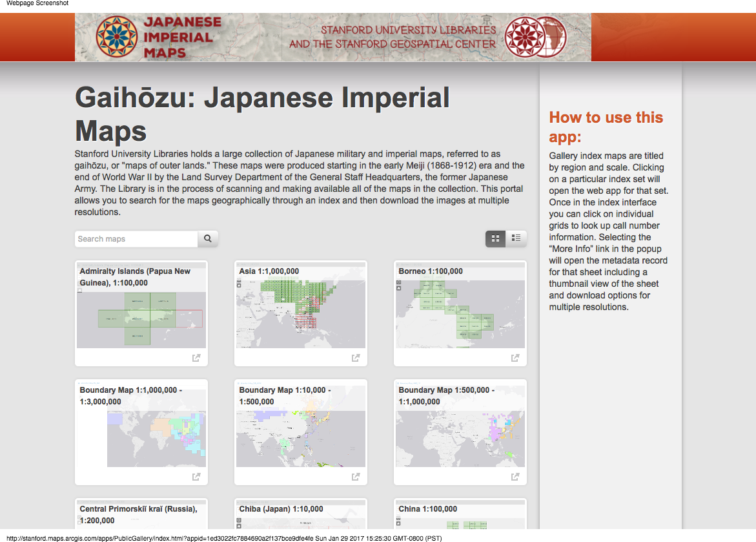This screenshot has width=756, height=542.
Task: Open external link icon on Boundary Map 1:1,000,000 - 1:3,000,000 card
Action: (196, 476)
